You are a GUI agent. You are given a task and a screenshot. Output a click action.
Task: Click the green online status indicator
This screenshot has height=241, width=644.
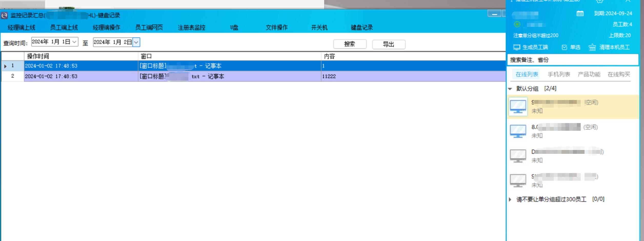click(x=517, y=24)
